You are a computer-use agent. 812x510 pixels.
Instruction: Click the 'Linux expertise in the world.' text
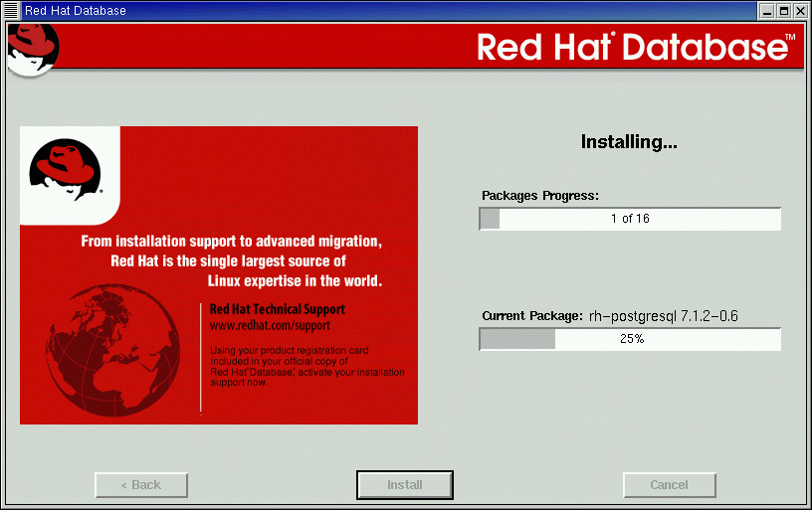[x=295, y=281]
